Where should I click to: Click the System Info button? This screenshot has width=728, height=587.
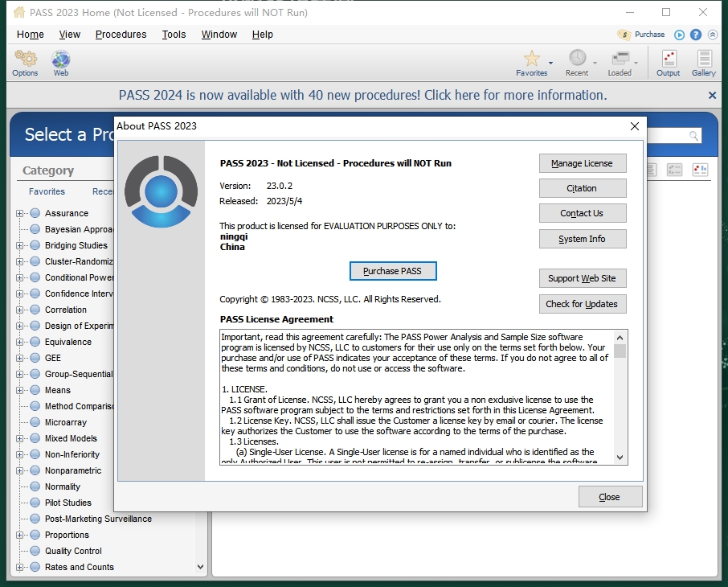[583, 239]
